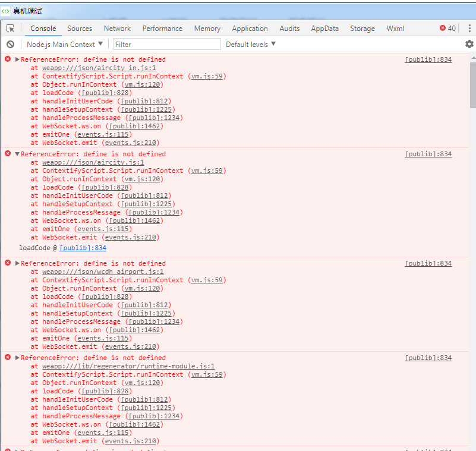
Task: Open link weapp:///json/wcdh_airport.js:1
Action: [x=103, y=272]
